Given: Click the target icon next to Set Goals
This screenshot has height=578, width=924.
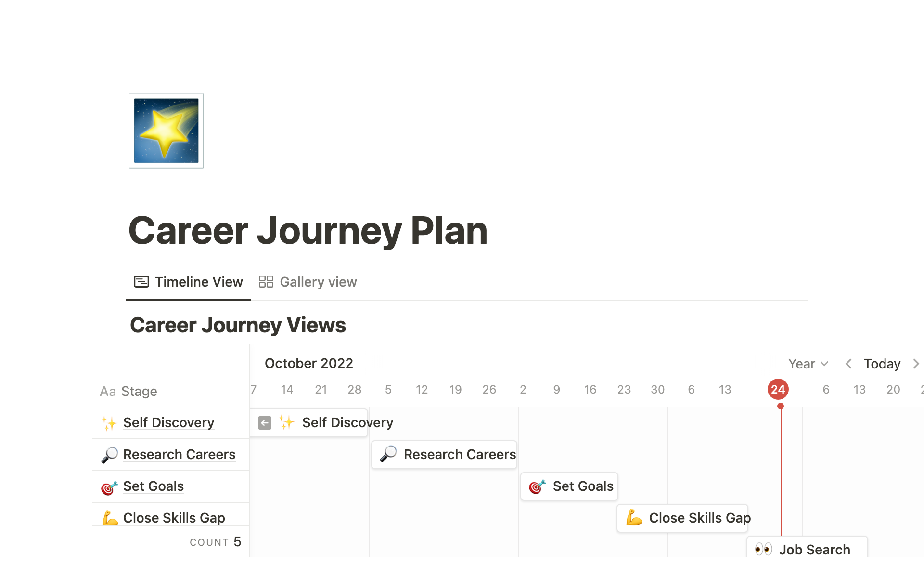Looking at the screenshot, I should click(109, 487).
